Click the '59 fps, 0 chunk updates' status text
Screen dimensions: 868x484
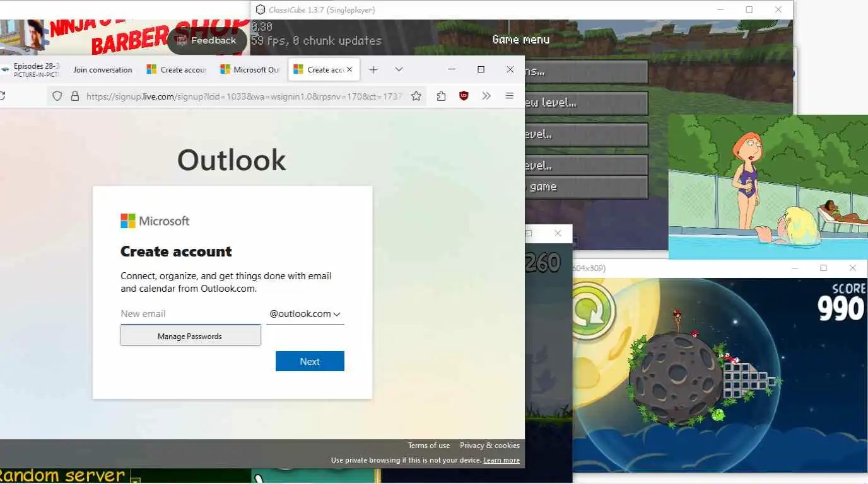[x=316, y=40]
